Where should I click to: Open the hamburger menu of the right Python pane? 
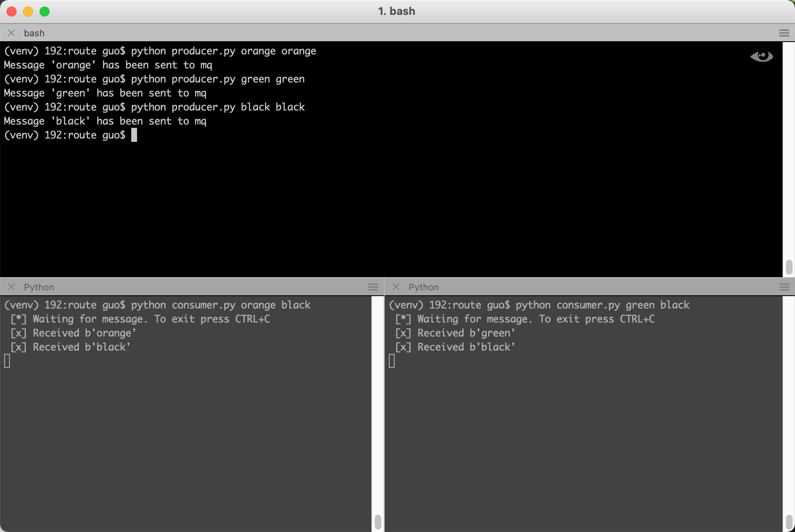(784, 287)
